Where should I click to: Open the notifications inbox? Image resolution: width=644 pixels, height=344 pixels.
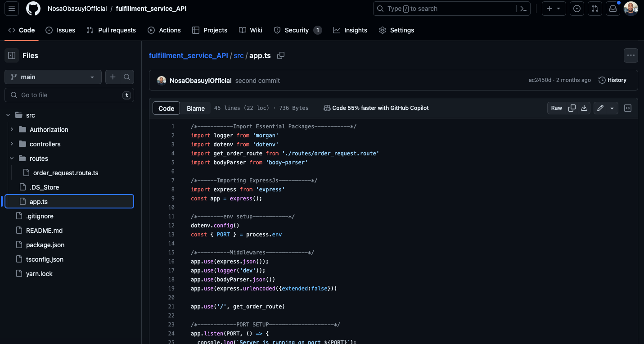point(612,9)
